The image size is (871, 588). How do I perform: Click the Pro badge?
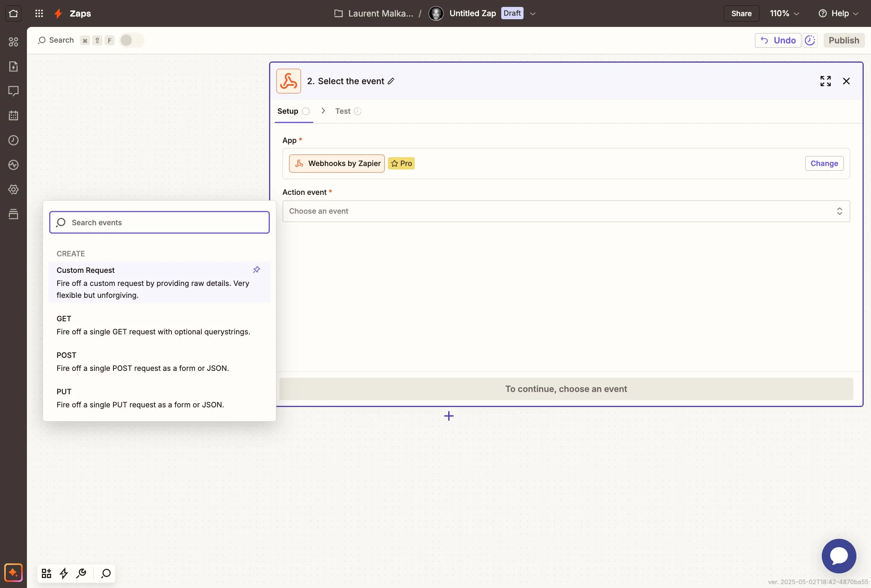(401, 163)
